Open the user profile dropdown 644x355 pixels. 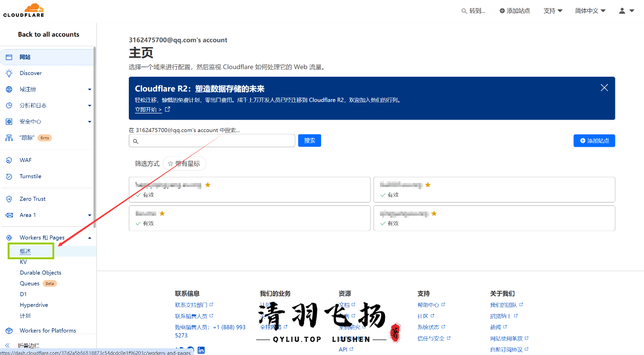(x=626, y=10)
